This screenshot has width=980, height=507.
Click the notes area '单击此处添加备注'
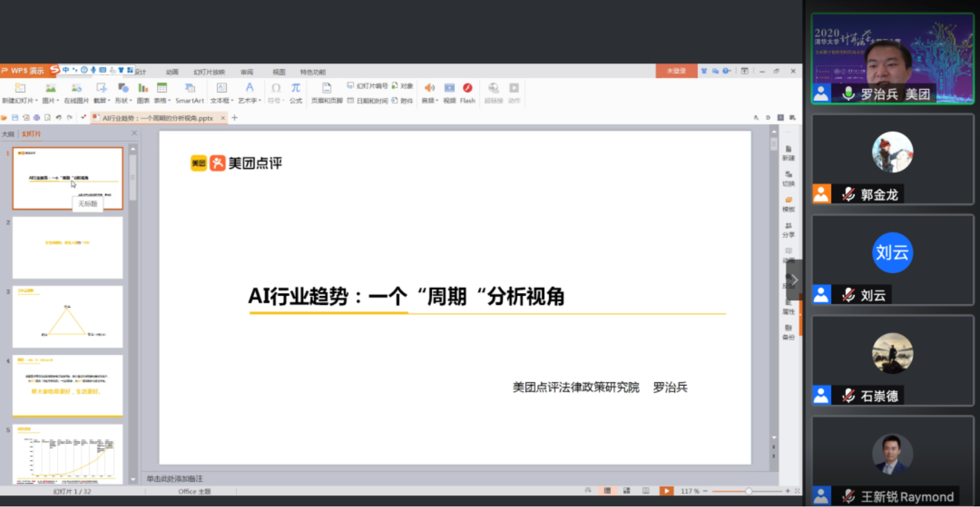tap(175, 479)
